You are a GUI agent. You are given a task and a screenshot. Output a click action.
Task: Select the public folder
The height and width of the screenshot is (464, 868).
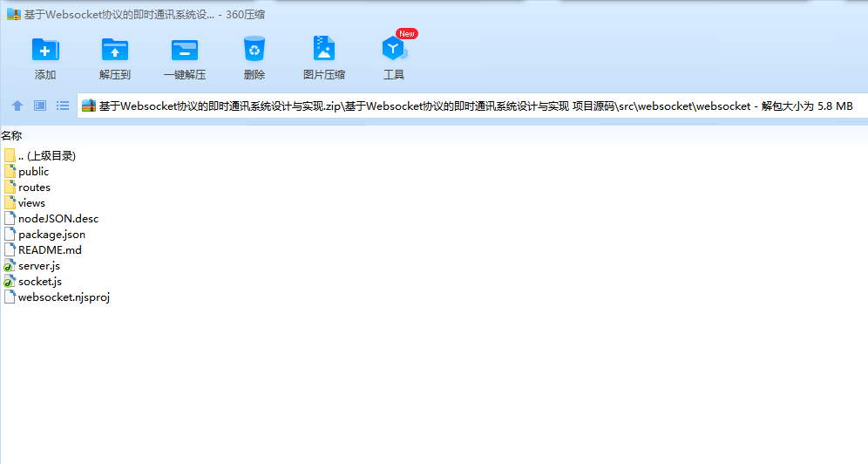pyautogui.click(x=26, y=172)
